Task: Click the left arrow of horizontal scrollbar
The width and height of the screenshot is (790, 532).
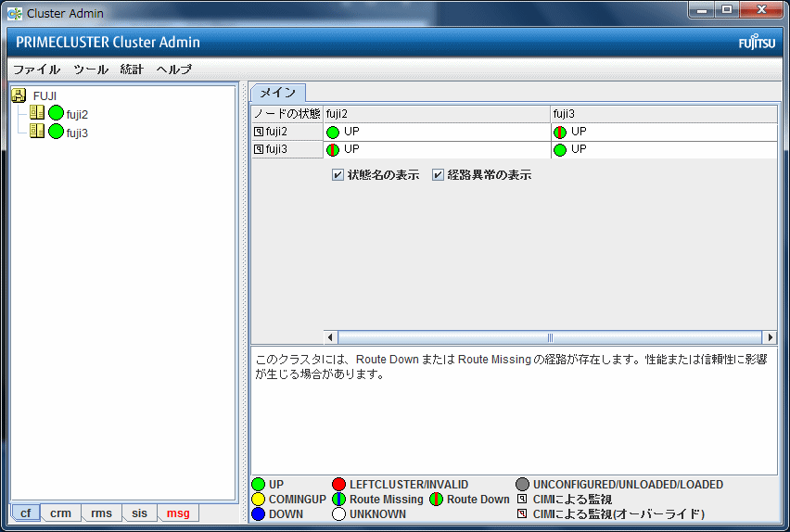Action: point(330,337)
